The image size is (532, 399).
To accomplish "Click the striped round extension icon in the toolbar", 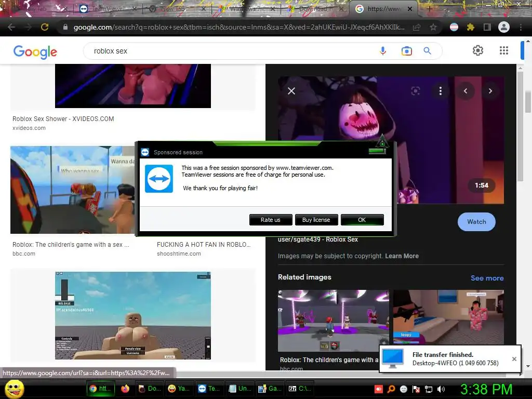I will (454, 27).
